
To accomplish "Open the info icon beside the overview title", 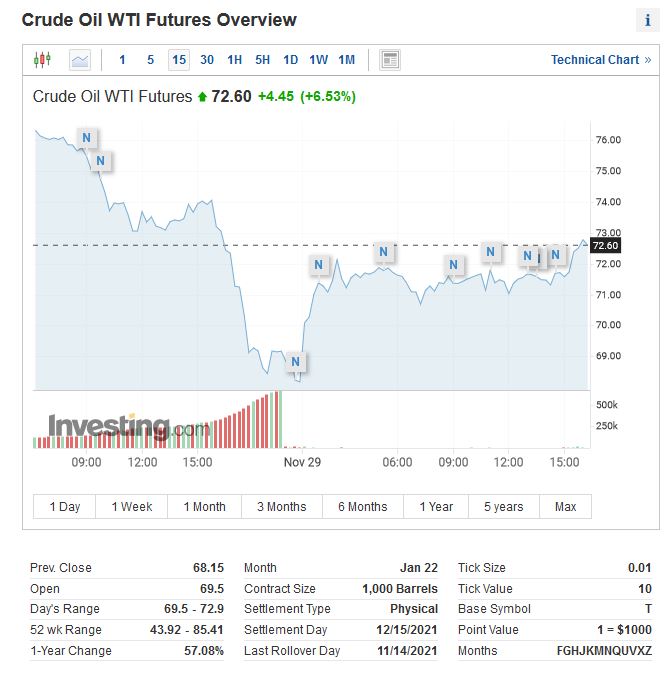I will 647,21.
